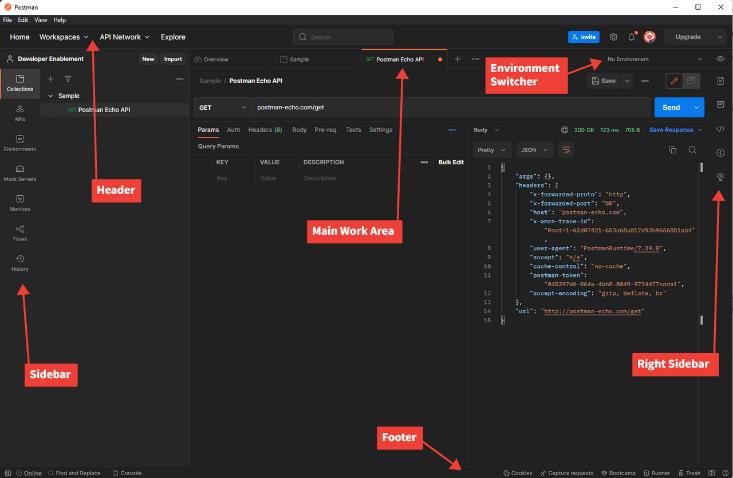Switch to the Sample tab
The height and width of the screenshot is (478, 733).
point(295,59)
